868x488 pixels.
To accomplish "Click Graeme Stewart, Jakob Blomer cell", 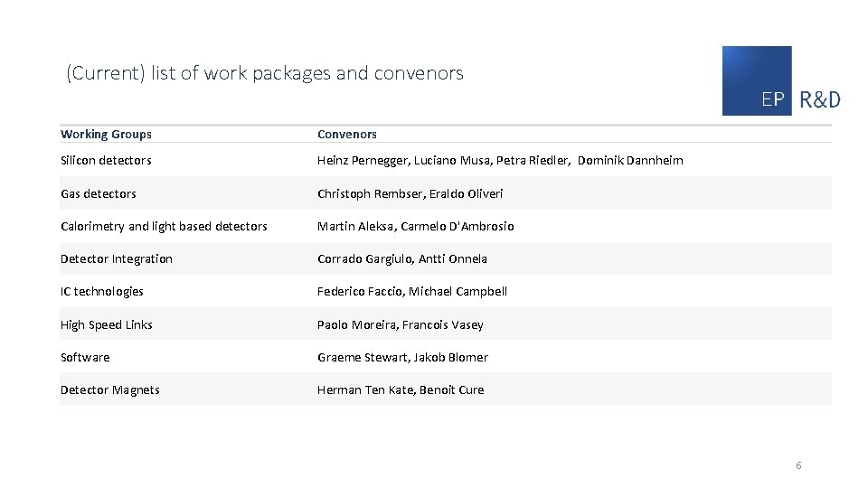I will (x=402, y=357).
